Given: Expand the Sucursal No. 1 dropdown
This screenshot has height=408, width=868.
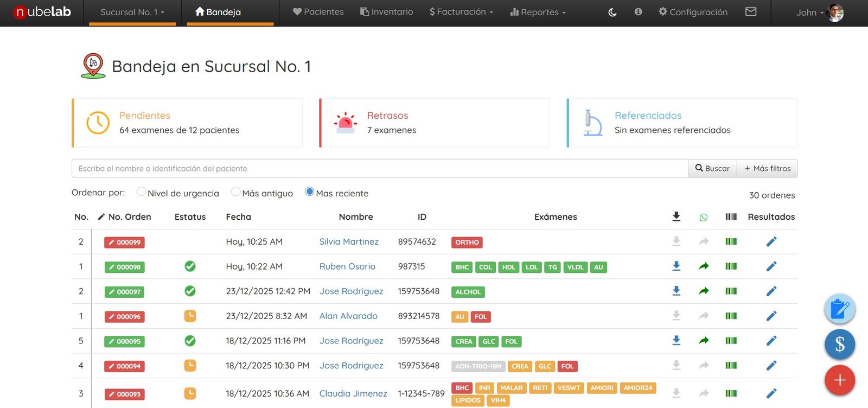Looking at the screenshot, I should coord(132,12).
